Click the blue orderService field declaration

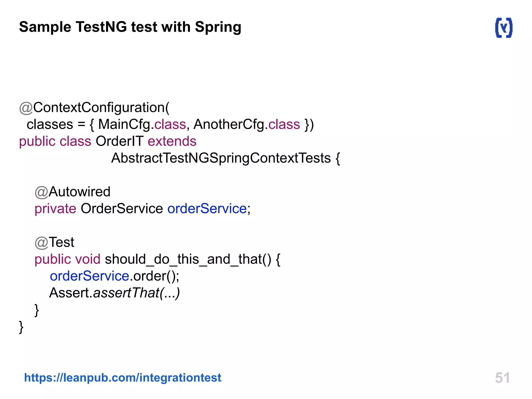click(207, 209)
